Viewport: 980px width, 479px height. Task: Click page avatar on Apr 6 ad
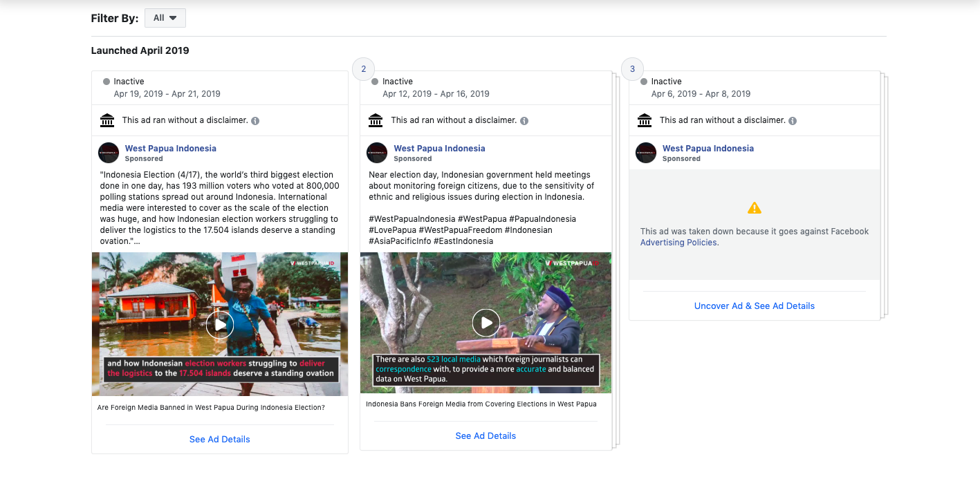[646, 153]
